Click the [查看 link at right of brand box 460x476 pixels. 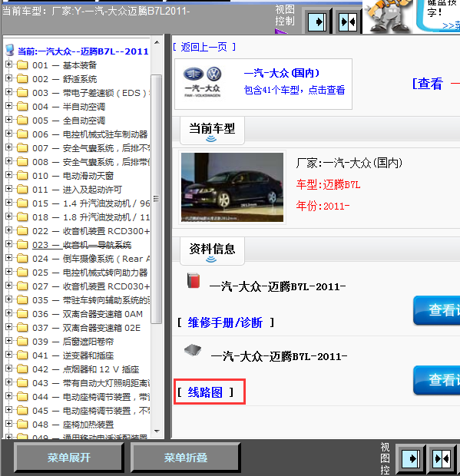click(428, 84)
